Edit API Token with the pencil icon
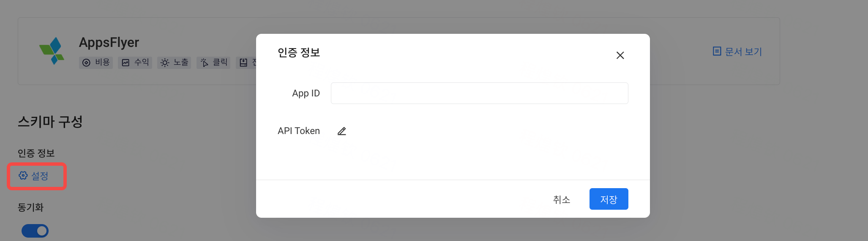The image size is (868, 241). 342,131
